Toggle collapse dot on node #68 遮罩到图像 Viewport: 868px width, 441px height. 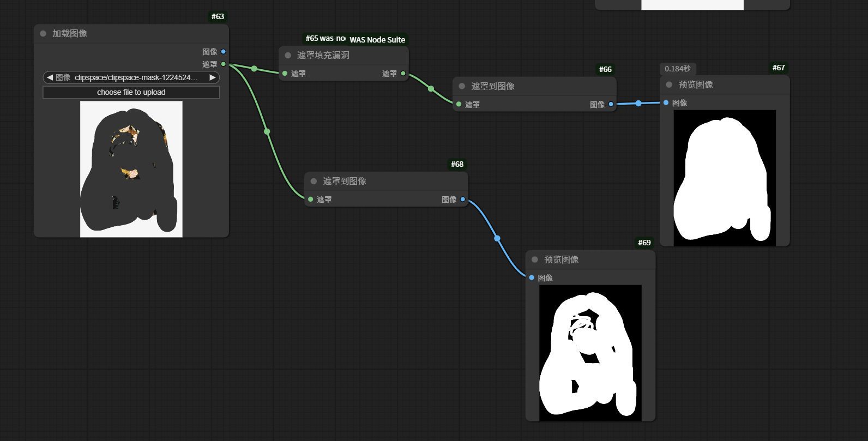314,181
